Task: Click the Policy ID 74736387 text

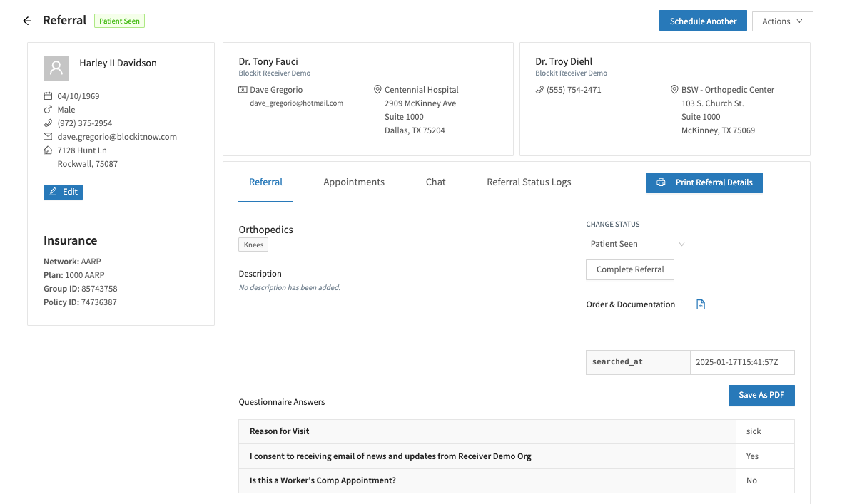Action: 80,302
